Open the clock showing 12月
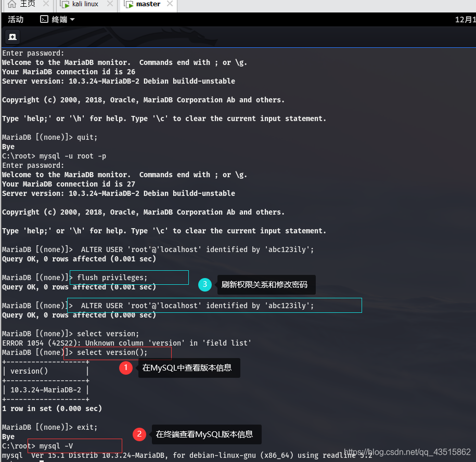The width and height of the screenshot is (476, 462). pos(465,20)
